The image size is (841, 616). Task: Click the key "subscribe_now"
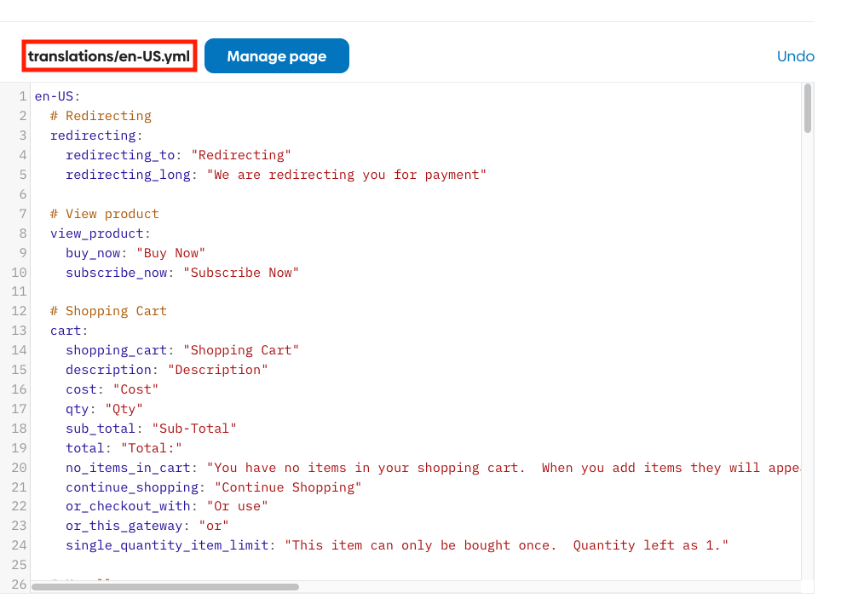pyautogui.click(x=117, y=273)
